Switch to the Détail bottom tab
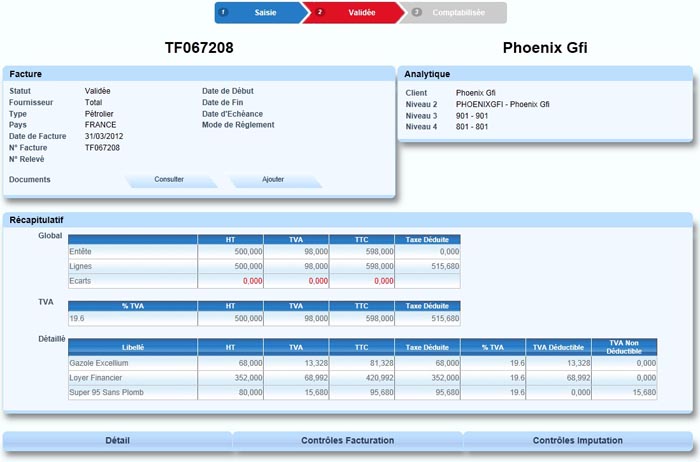The image size is (700, 462). pyautogui.click(x=117, y=440)
